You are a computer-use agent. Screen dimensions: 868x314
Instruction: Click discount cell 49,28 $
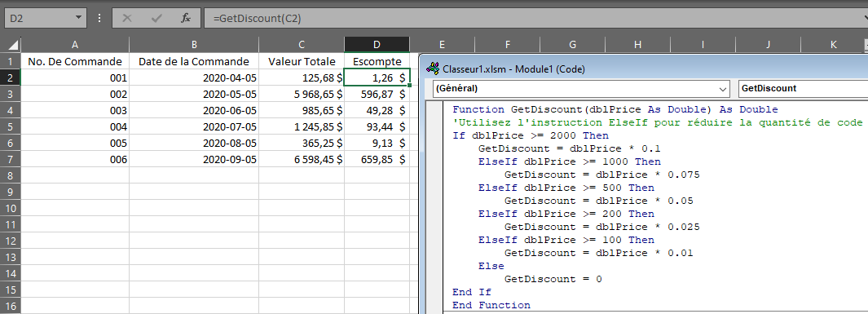pos(377,111)
